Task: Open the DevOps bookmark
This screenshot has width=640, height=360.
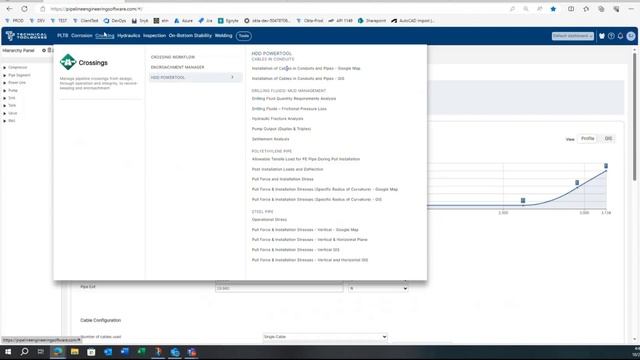Action: (x=115, y=20)
